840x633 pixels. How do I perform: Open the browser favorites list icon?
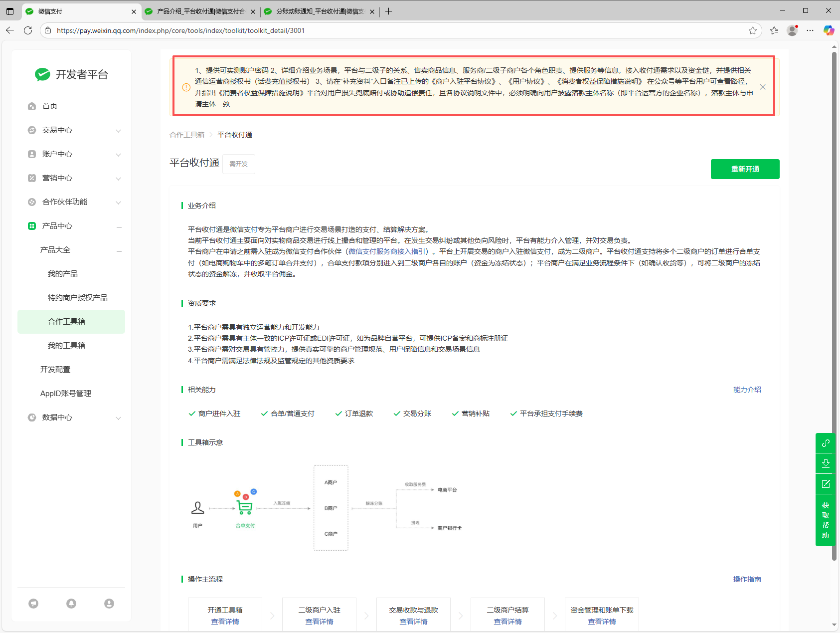click(774, 30)
